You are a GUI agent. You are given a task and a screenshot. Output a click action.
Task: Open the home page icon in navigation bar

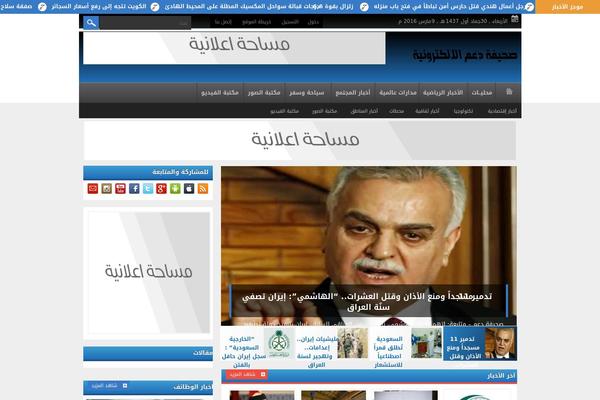pyautogui.click(x=509, y=92)
